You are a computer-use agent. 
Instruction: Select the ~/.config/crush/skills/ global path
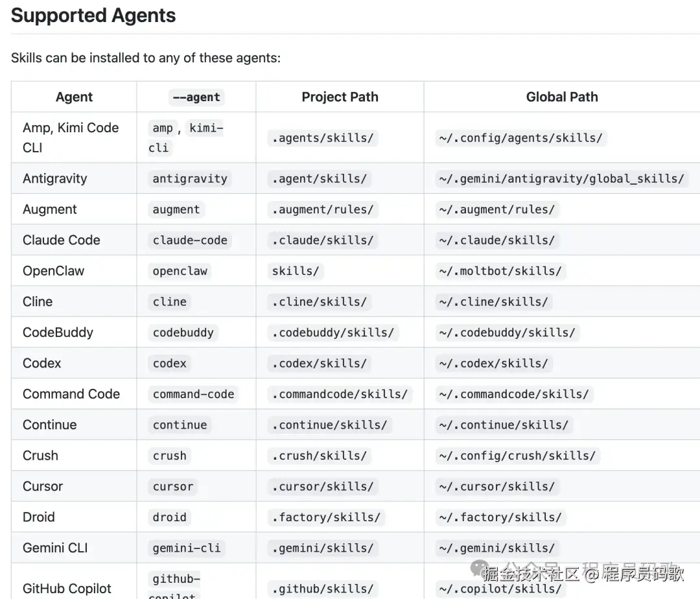click(517, 456)
